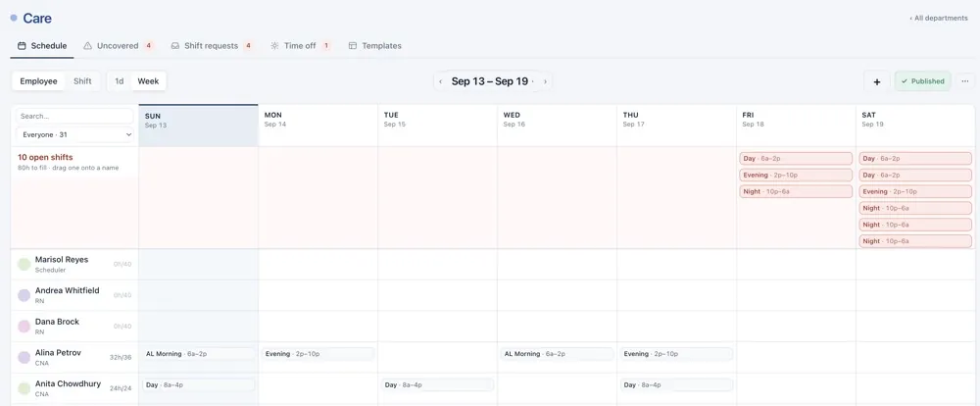Click the Shift requests inbox icon
This screenshot has width=980, height=406.
tap(175, 46)
